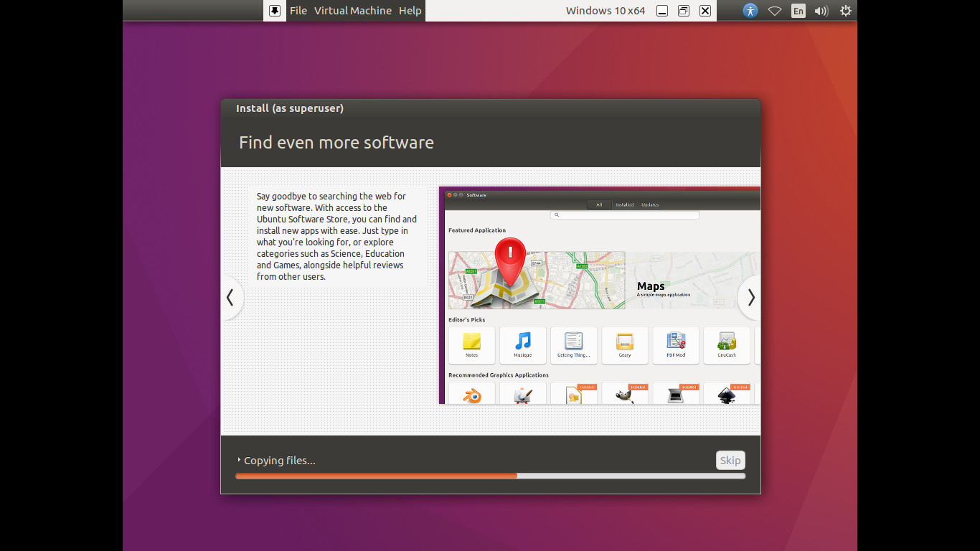Click the Blender application icon
Viewport: 980px width, 551px height.
pyautogui.click(x=472, y=395)
